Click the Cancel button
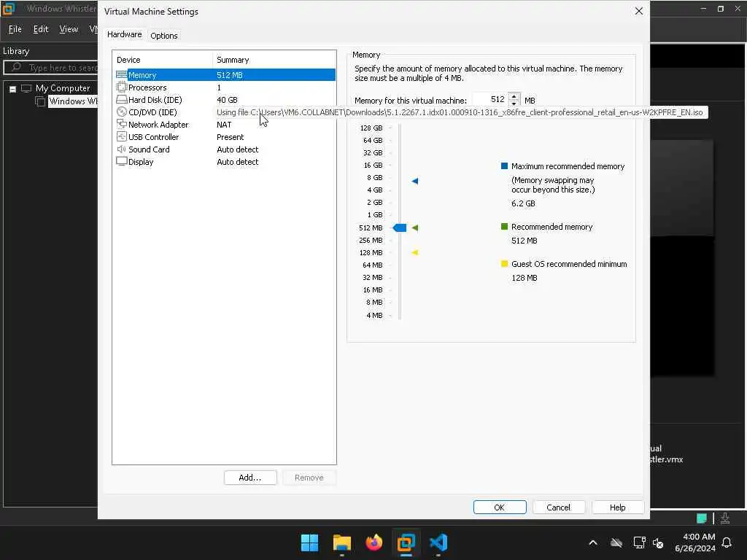747x560 pixels. pos(558,507)
